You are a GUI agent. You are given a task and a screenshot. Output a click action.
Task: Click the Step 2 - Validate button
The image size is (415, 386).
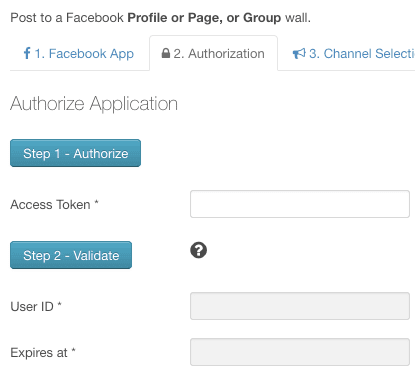click(71, 255)
